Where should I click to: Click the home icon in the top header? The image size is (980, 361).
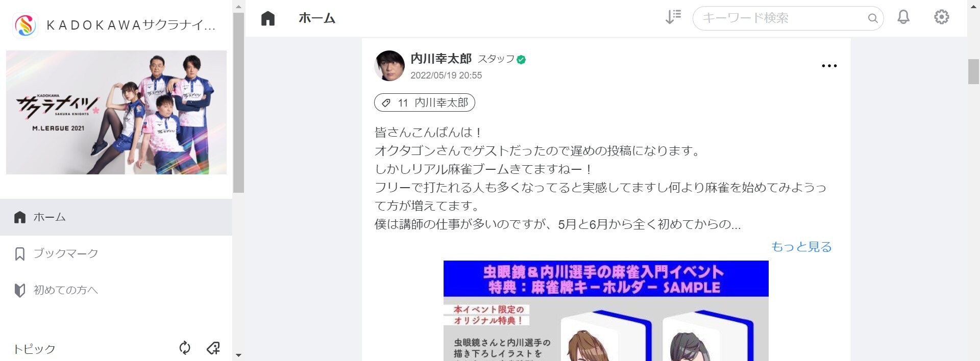(268, 18)
